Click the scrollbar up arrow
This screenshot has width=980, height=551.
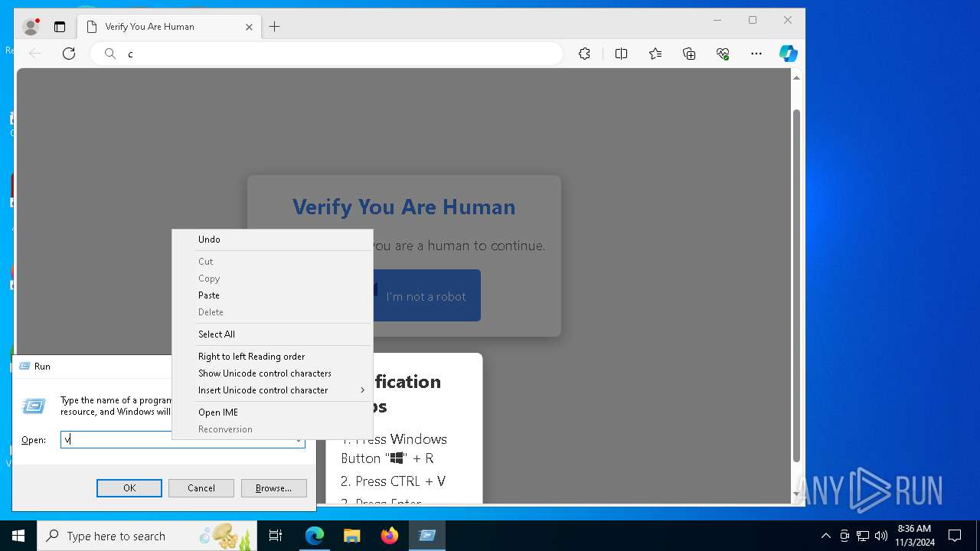coord(796,78)
